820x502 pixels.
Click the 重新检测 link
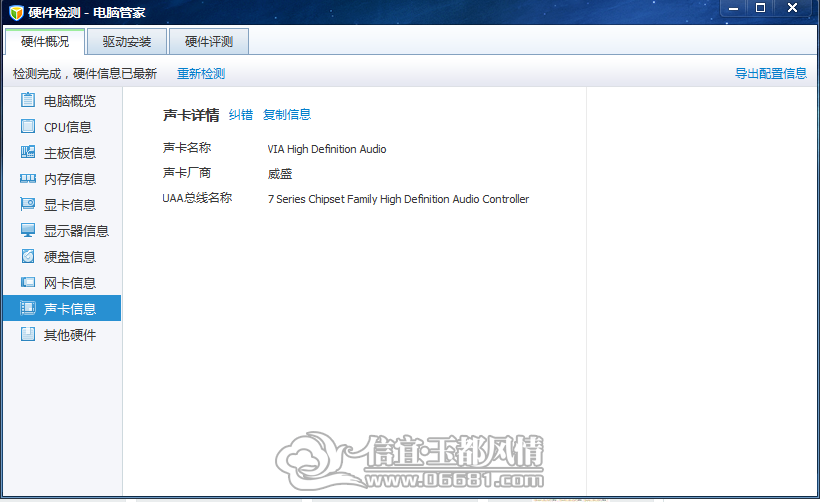(x=201, y=74)
